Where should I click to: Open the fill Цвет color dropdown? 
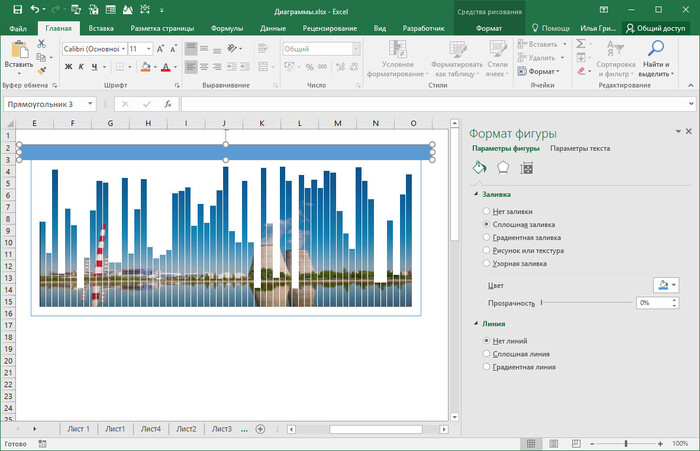pyautogui.click(x=666, y=285)
